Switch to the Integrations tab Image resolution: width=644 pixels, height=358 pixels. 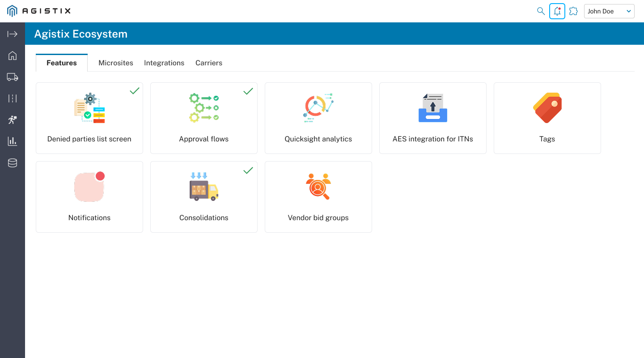(x=164, y=63)
